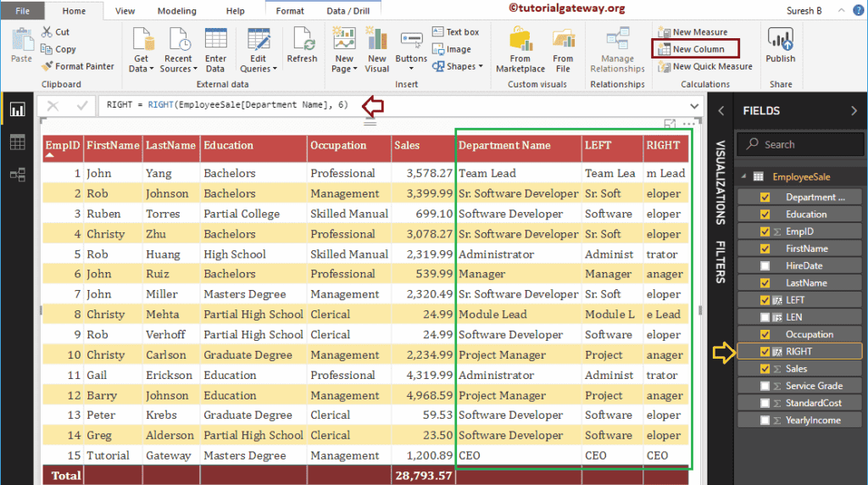Open the Report view from left sidebar
868x485 pixels.
coord(17,109)
